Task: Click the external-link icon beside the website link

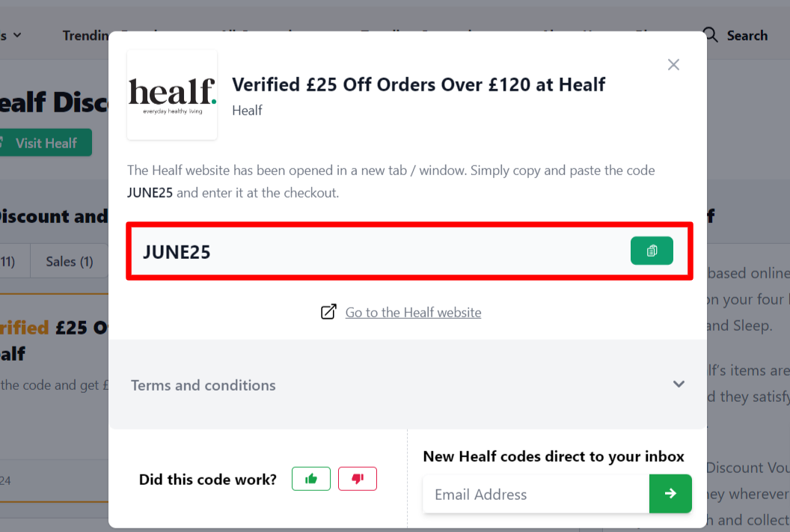Action: pyautogui.click(x=328, y=311)
